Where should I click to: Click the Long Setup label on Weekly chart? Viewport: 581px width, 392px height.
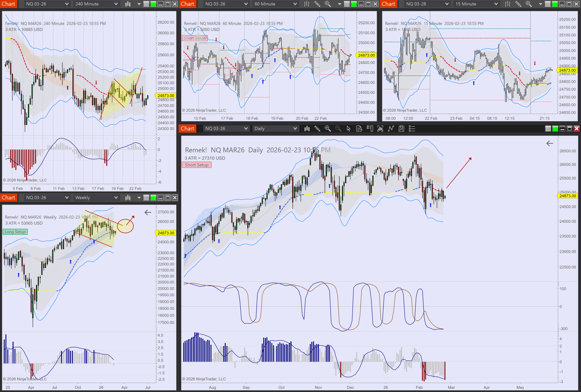[x=15, y=232]
